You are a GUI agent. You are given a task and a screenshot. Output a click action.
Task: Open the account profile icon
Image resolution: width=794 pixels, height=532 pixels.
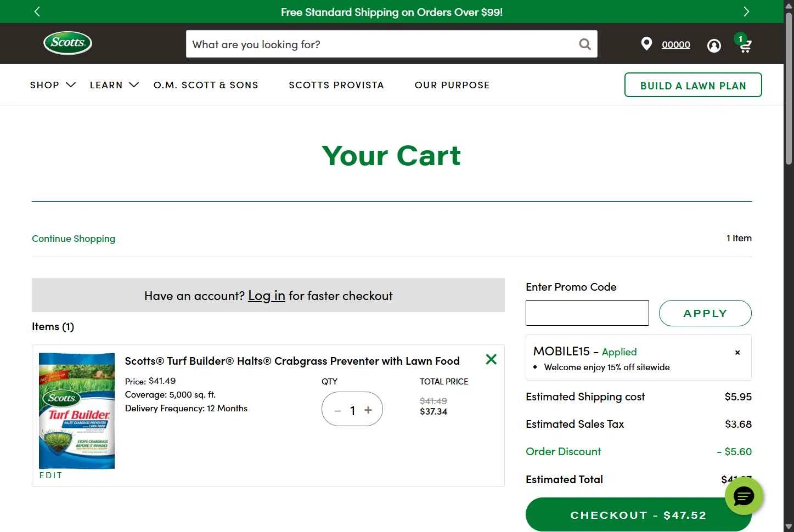pos(714,46)
